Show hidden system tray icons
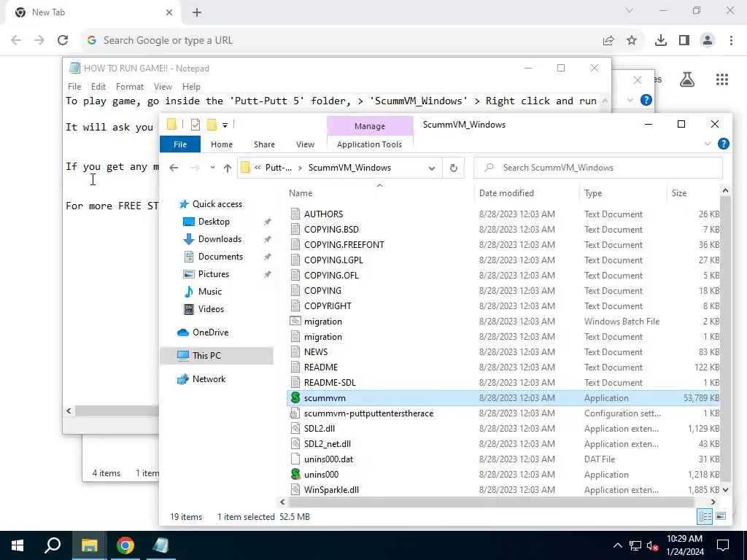Viewport: 747px width, 560px height. (x=617, y=545)
